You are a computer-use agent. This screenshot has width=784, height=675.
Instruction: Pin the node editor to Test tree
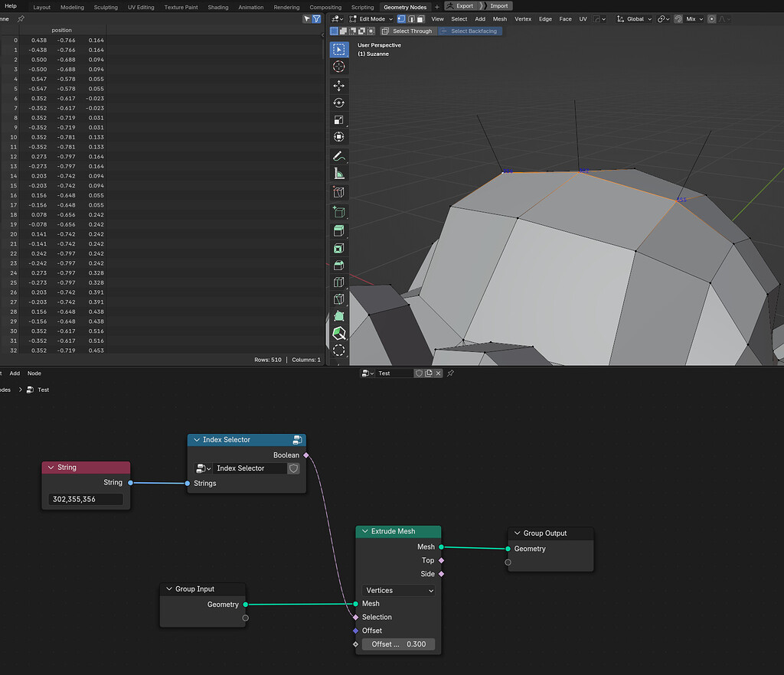tap(450, 373)
